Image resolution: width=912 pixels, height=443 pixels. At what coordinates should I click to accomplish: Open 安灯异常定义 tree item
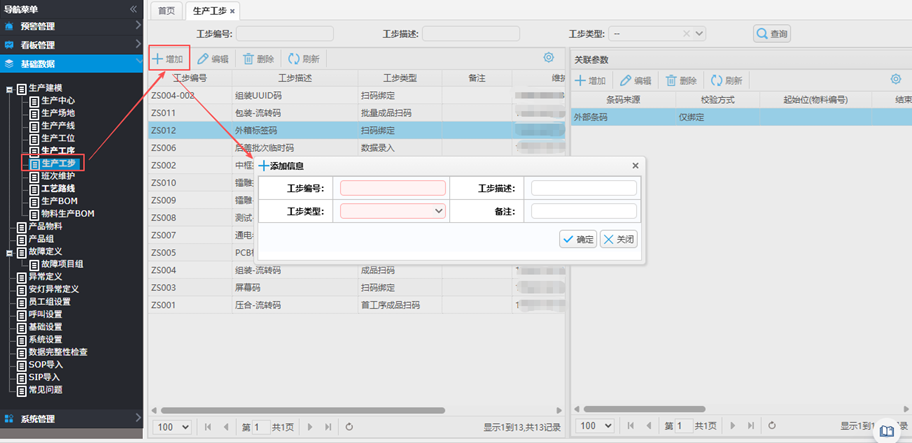pyautogui.click(x=54, y=289)
